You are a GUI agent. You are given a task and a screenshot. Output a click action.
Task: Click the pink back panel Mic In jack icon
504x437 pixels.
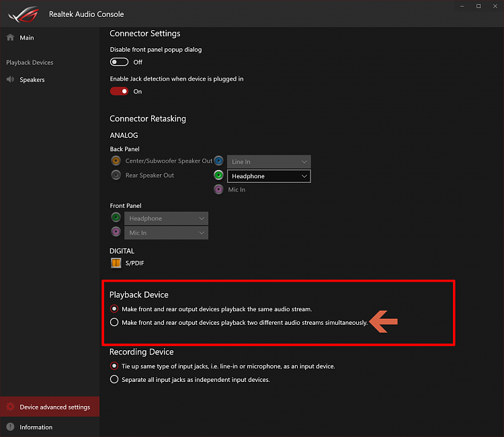(218, 190)
